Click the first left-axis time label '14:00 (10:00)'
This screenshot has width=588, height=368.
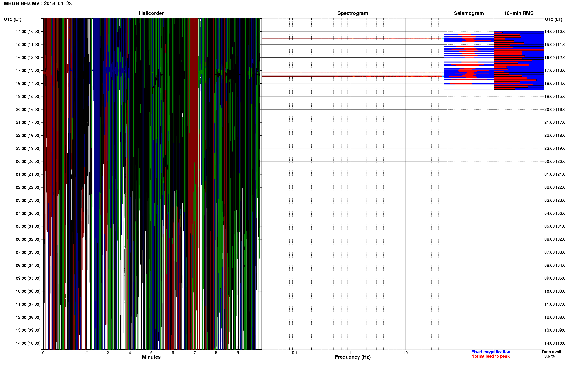coord(28,31)
